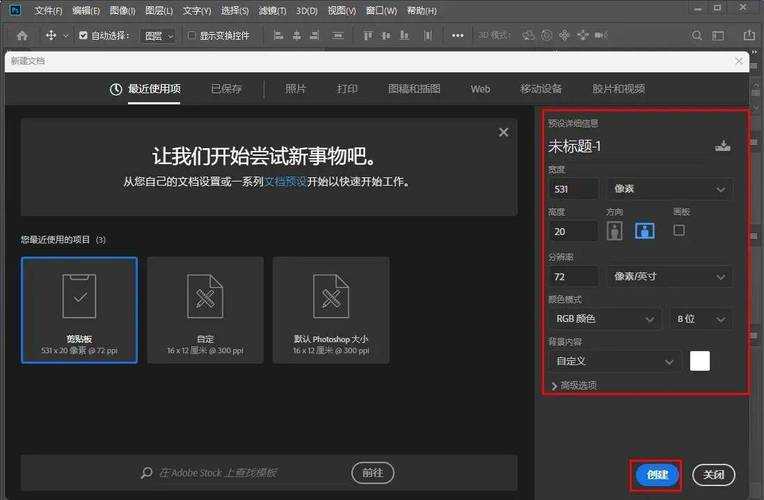Select the 自定 preset thumbnail

pyautogui.click(x=205, y=310)
